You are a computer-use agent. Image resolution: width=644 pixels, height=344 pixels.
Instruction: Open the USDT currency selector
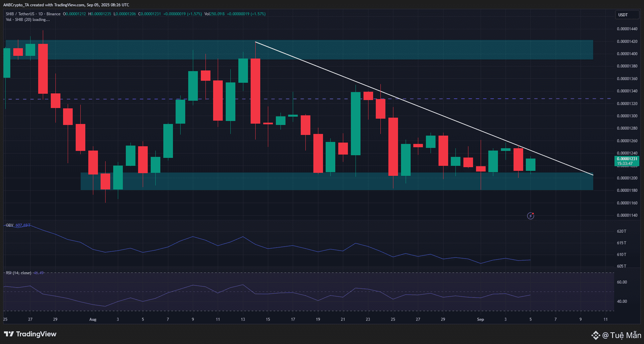pyautogui.click(x=627, y=15)
